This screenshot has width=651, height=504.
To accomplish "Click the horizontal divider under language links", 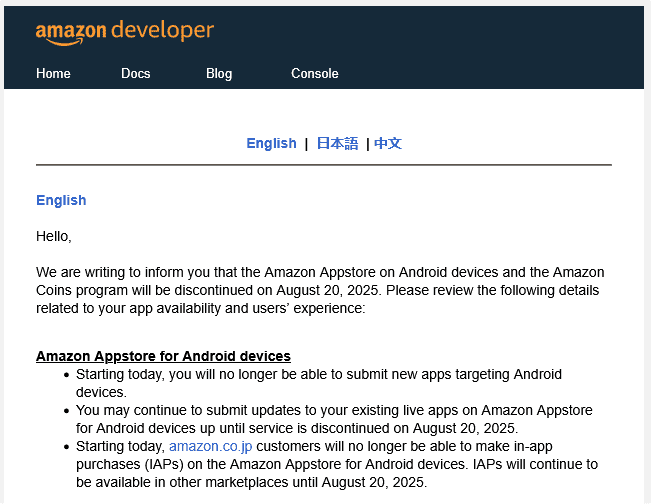I will (323, 164).
